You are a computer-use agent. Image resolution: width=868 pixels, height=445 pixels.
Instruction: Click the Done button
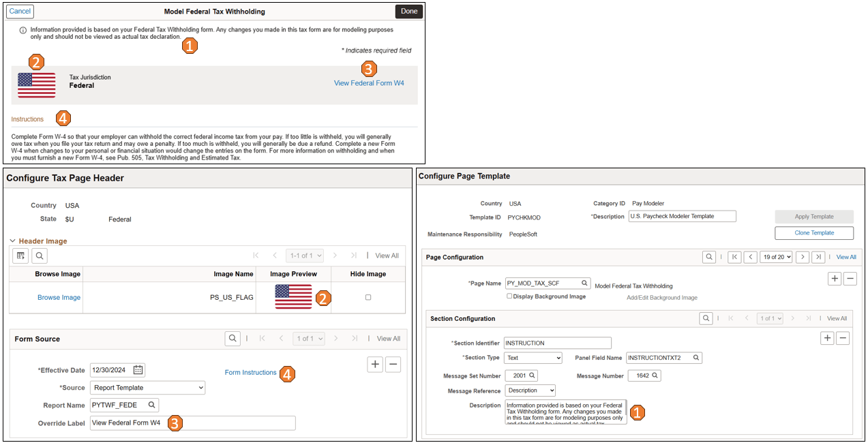pos(408,11)
